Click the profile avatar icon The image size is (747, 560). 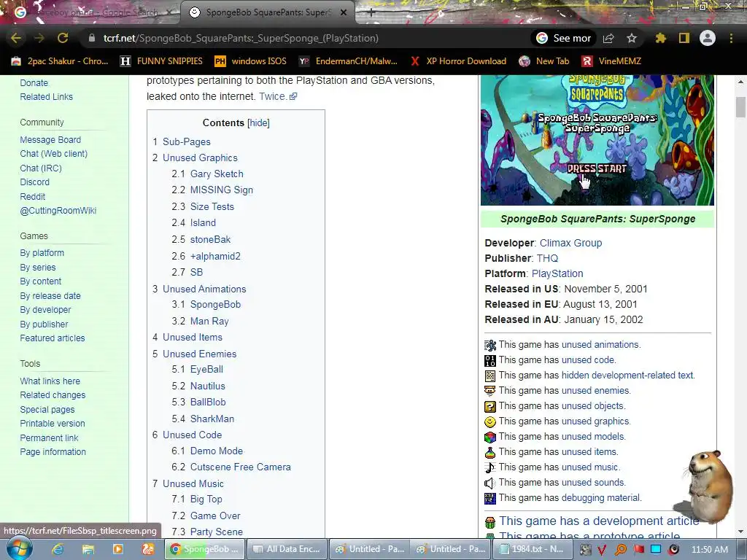point(708,38)
